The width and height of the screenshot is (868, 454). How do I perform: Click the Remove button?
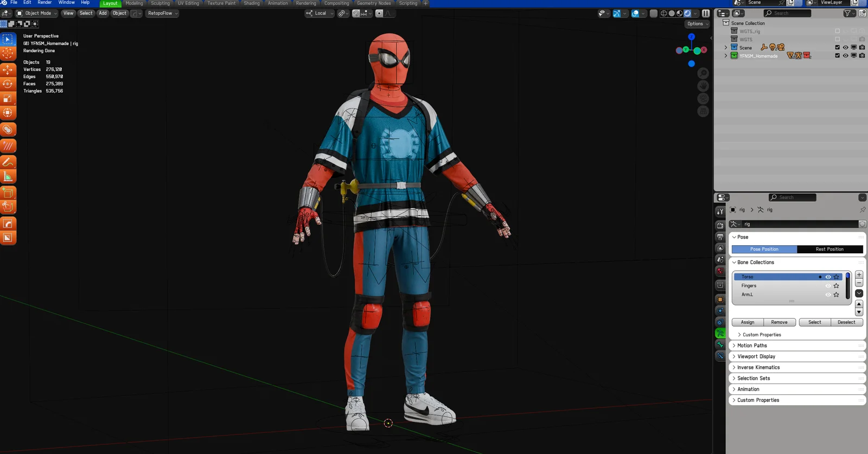click(780, 322)
